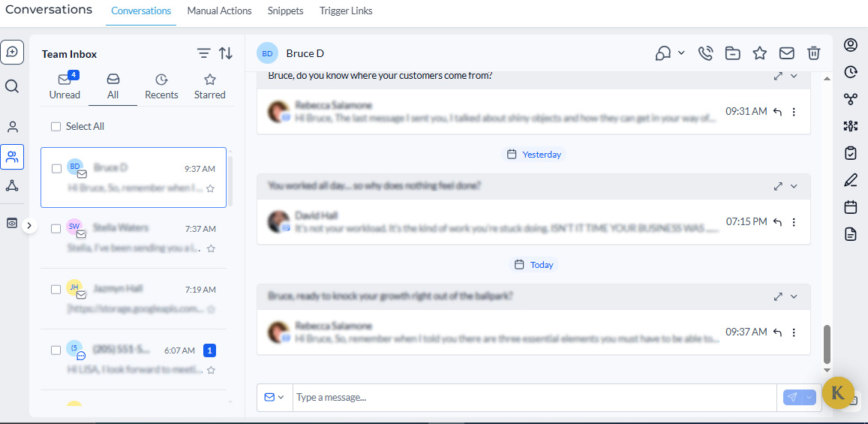Switch to the Recents tab
868x424 pixels.
[161, 88]
